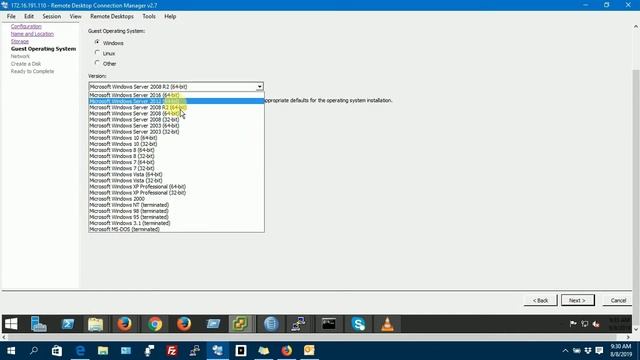The height and width of the screenshot is (360, 640).
Task: Open the Remote Desktops menu
Action: tap(112, 16)
